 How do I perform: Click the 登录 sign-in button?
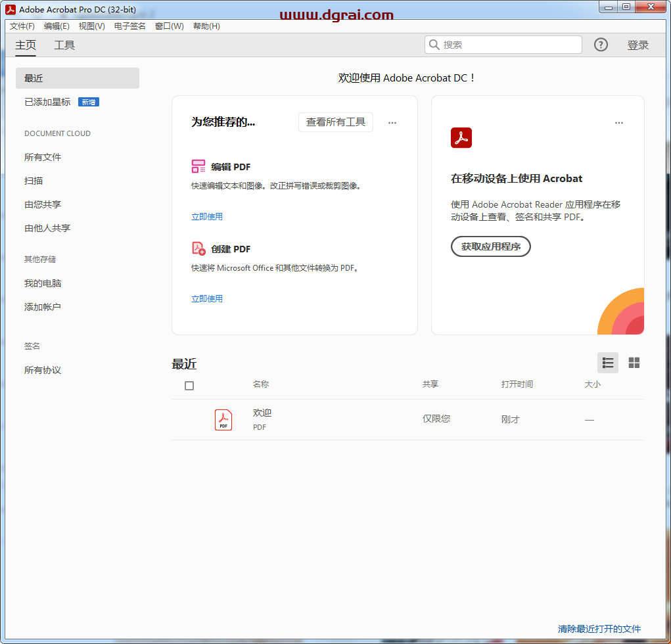coord(637,45)
